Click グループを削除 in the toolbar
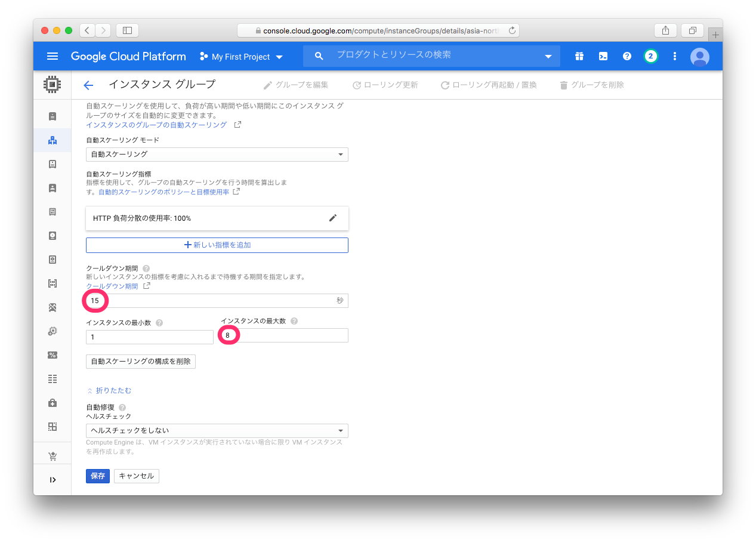The width and height of the screenshot is (756, 543). pos(591,85)
